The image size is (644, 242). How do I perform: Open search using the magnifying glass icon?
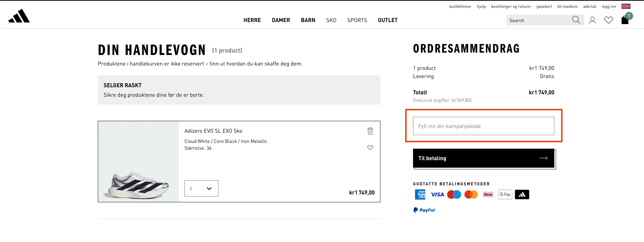pyautogui.click(x=576, y=20)
